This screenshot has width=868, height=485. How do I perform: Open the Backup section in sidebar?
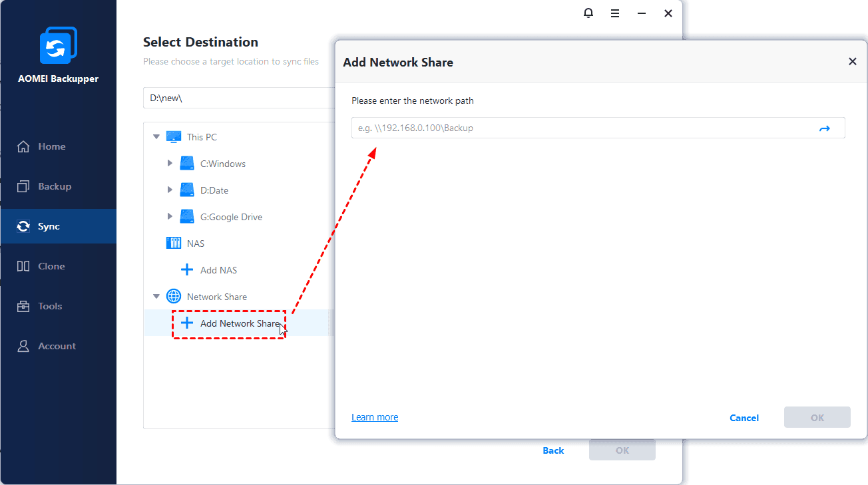[x=55, y=186]
